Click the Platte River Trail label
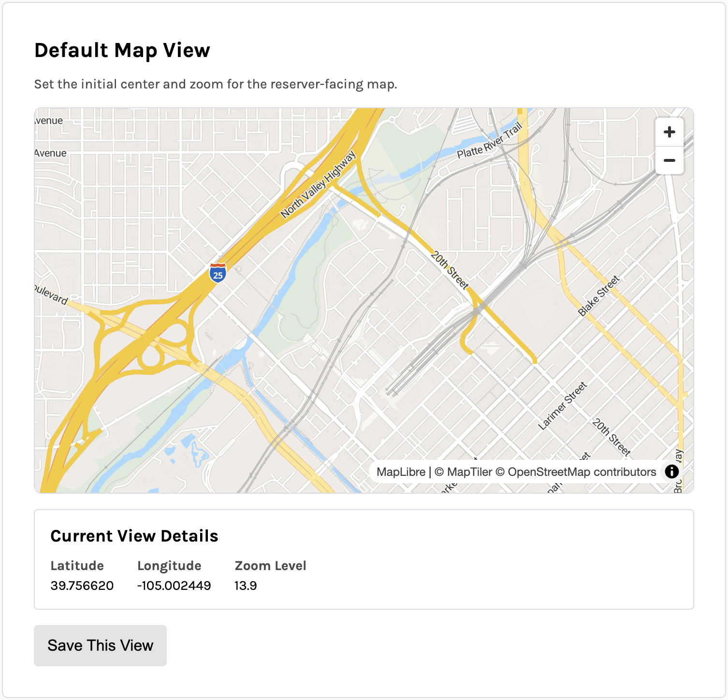728x700 pixels. [x=489, y=141]
